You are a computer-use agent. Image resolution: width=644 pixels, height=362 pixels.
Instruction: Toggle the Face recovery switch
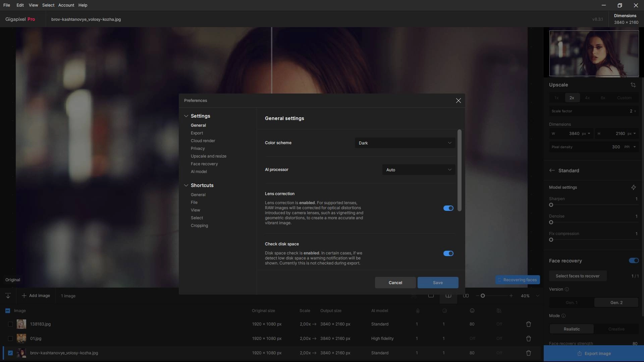634,260
